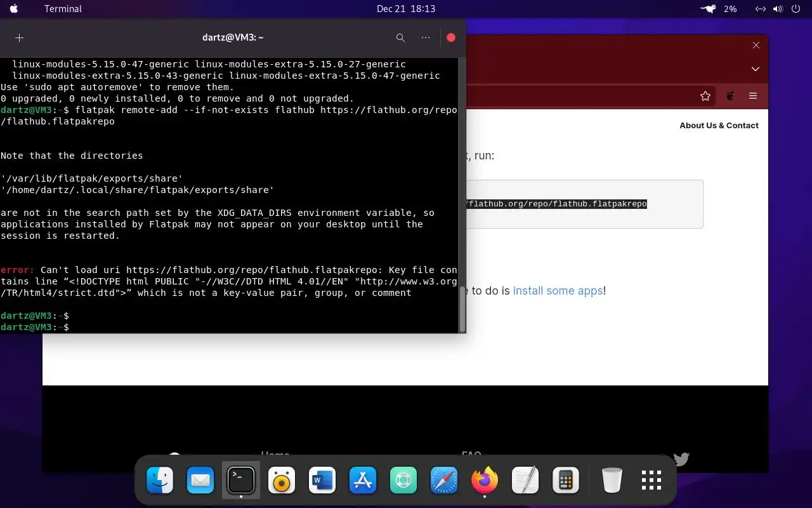Open the power menu icon

coord(796,9)
